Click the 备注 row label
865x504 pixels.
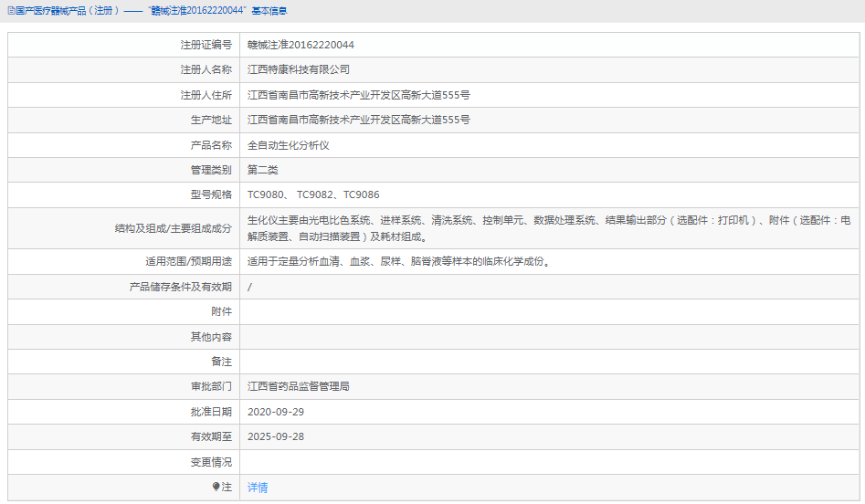click(x=221, y=362)
